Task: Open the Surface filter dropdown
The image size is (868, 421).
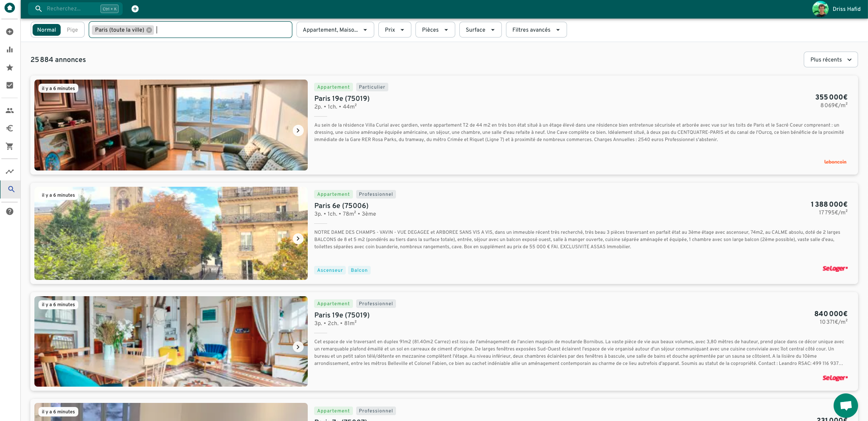Action: click(480, 30)
